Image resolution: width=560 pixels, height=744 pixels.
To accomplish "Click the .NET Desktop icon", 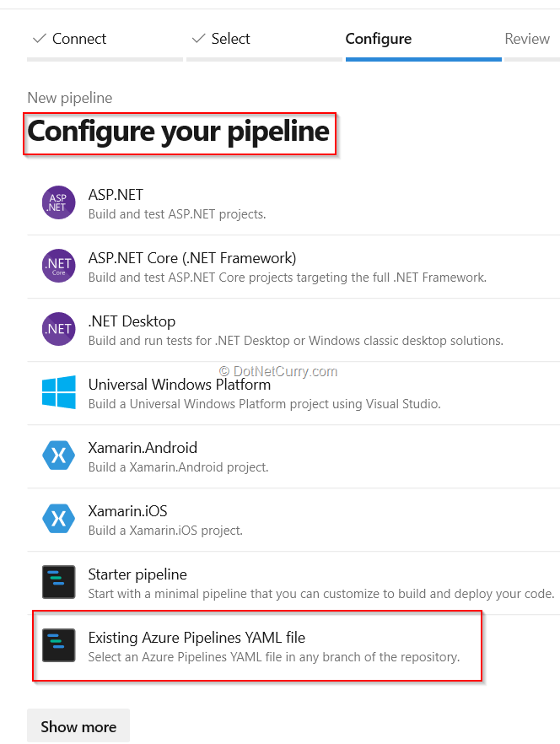I will [x=59, y=330].
